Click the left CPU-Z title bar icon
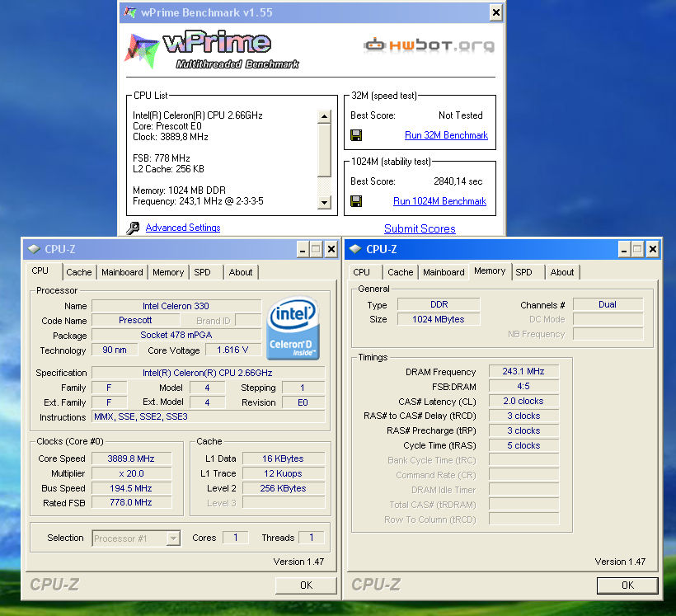This screenshot has width=676, height=616. [x=34, y=249]
